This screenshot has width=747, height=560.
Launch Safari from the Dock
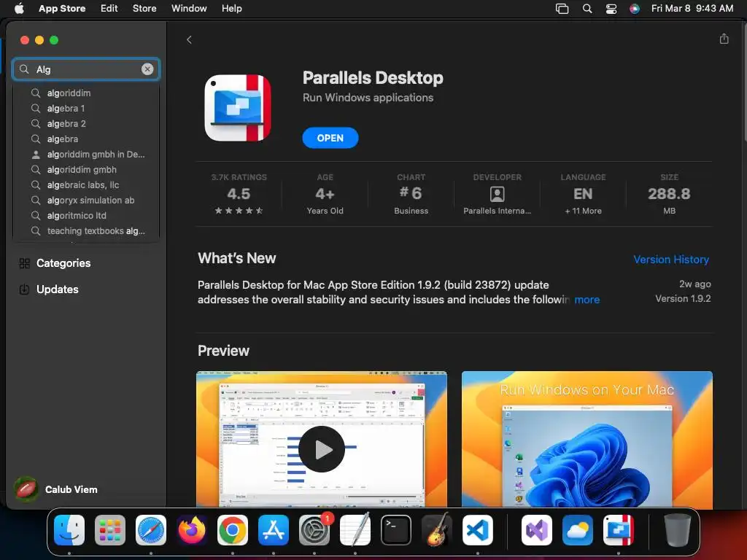tap(151, 530)
